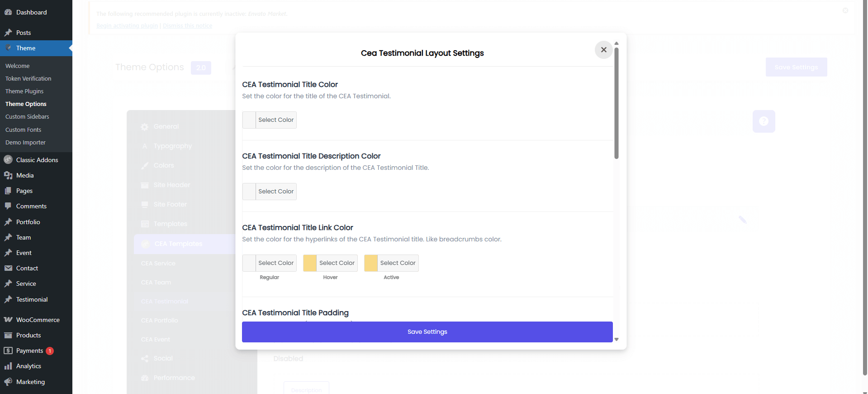
Task: Open Title Description Color picker
Action: (x=249, y=192)
